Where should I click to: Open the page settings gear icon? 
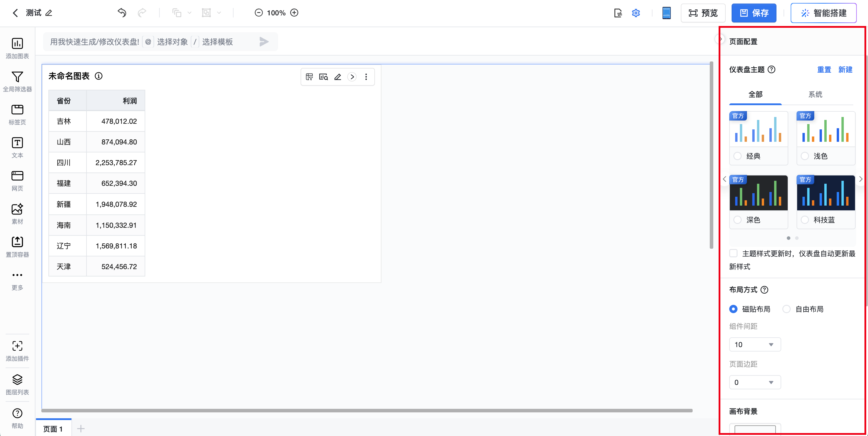[x=635, y=13]
